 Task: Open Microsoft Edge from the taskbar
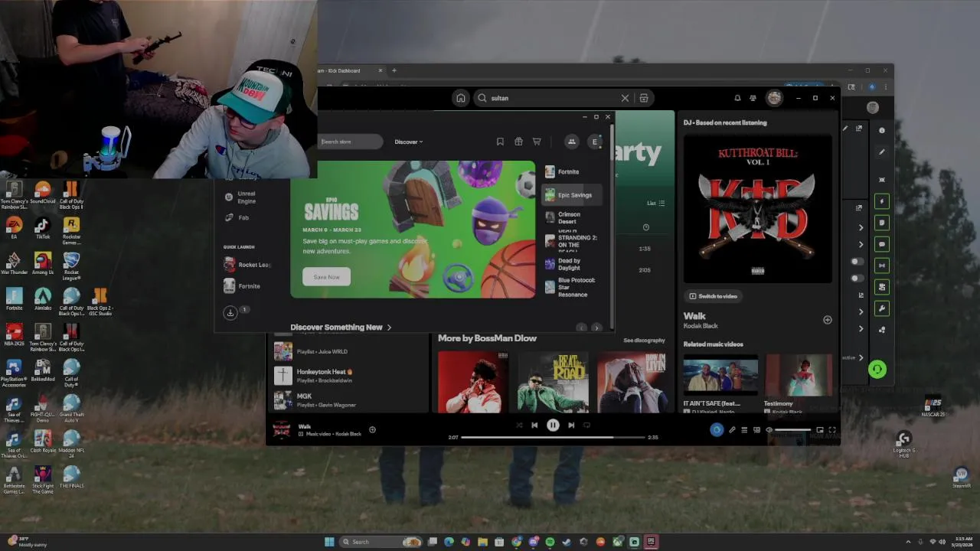(x=449, y=542)
